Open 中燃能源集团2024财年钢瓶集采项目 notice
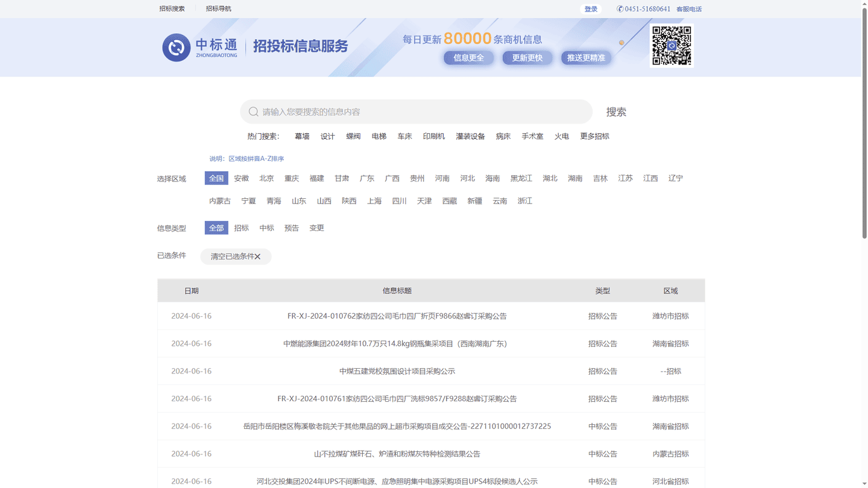The height and width of the screenshot is (488, 868). [397, 343]
